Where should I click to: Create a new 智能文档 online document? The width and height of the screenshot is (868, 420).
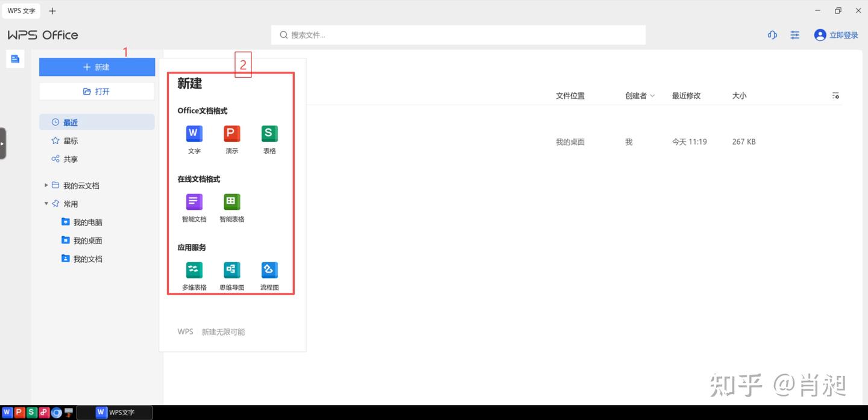194,208
